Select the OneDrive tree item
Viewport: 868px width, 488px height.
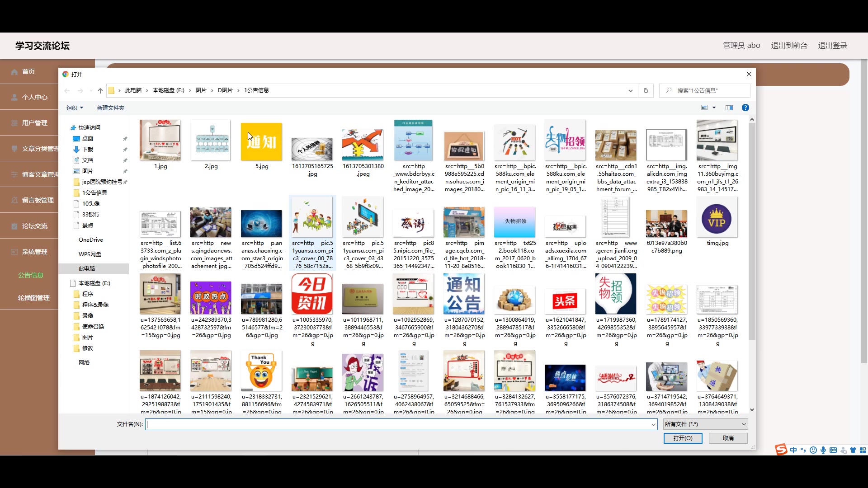90,240
